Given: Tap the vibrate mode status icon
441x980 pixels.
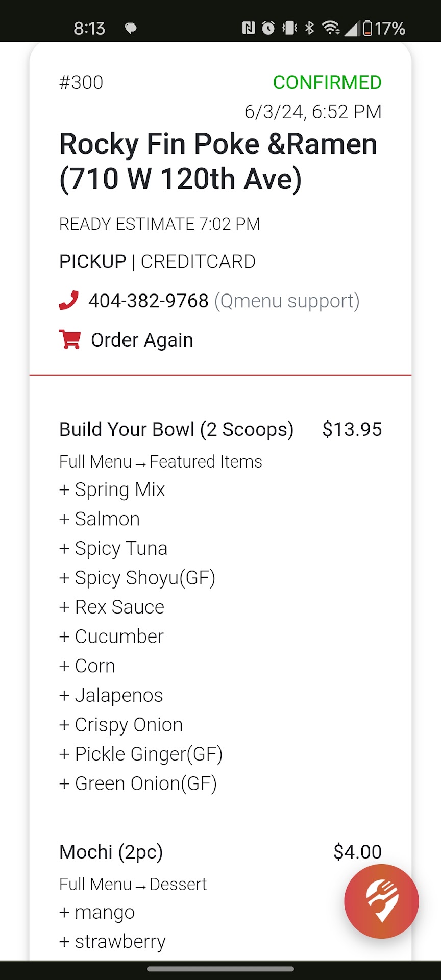Looking at the screenshot, I should click(x=289, y=28).
